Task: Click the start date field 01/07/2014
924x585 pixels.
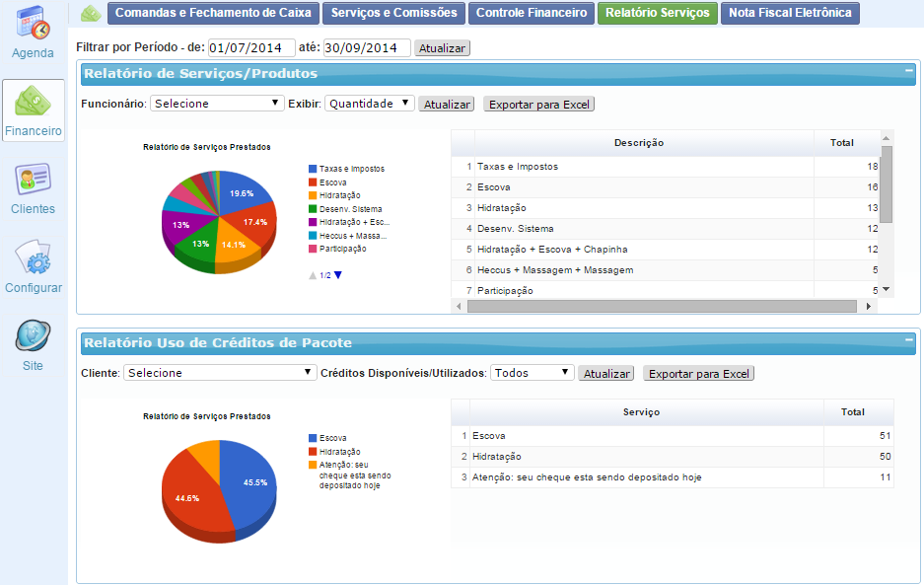Action: 251,47
